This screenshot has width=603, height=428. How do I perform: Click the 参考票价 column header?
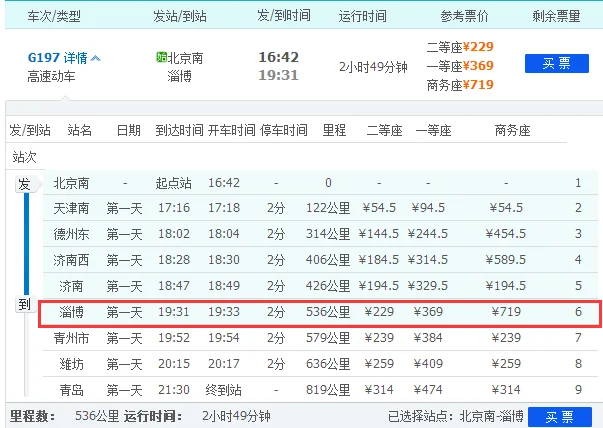(x=464, y=16)
